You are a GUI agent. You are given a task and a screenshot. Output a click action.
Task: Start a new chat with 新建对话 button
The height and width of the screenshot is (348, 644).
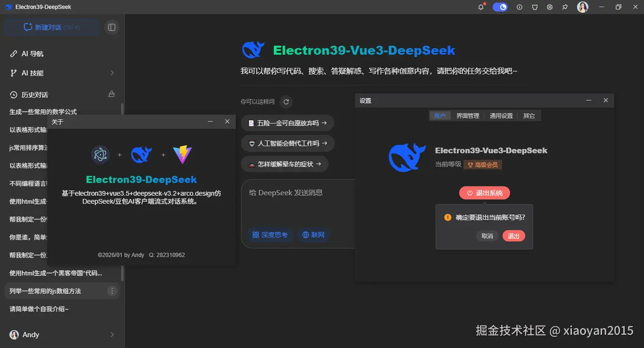[52, 27]
